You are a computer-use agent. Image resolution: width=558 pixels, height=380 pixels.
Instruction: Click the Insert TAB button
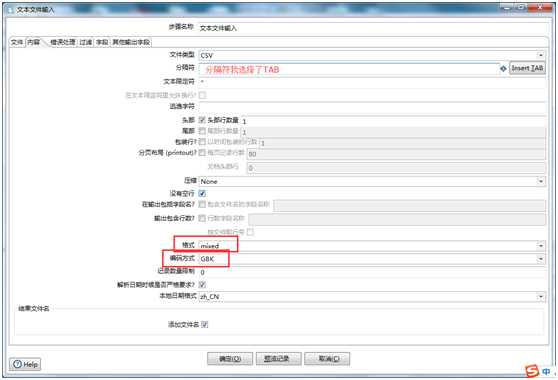click(527, 68)
